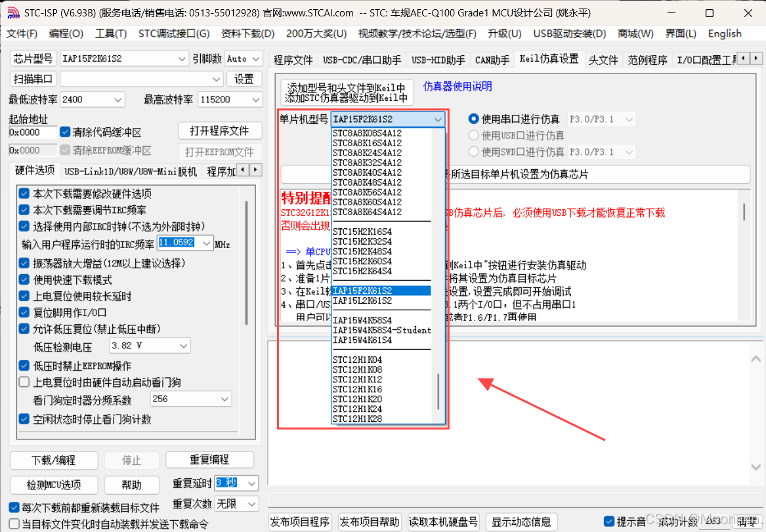Select STC15H2K64S4 in the dropdown list
The height and width of the screenshot is (532, 766).
[x=381, y=271]
